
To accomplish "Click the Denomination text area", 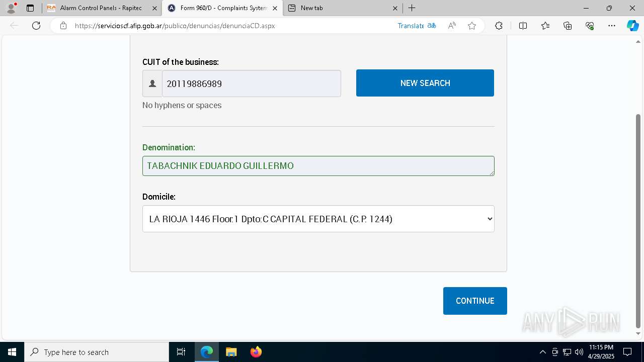I will 318,166.
